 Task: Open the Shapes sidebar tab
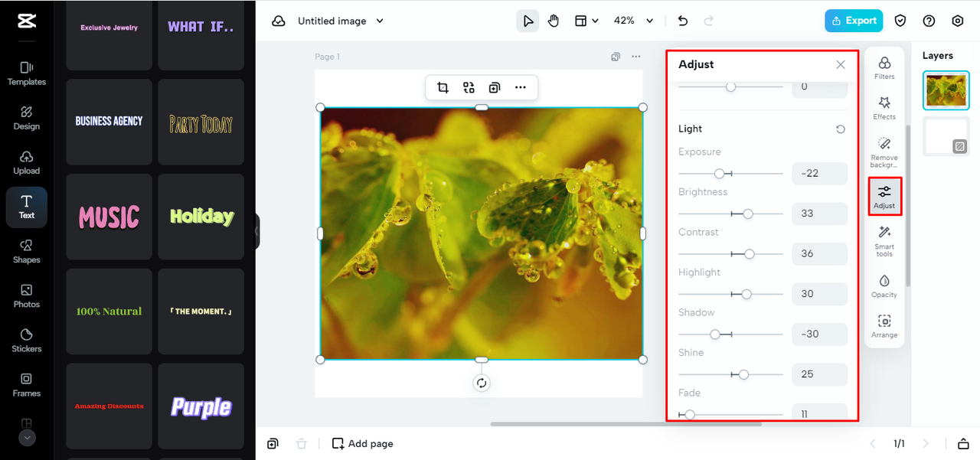pyautogui.click(x=27, y=252)
